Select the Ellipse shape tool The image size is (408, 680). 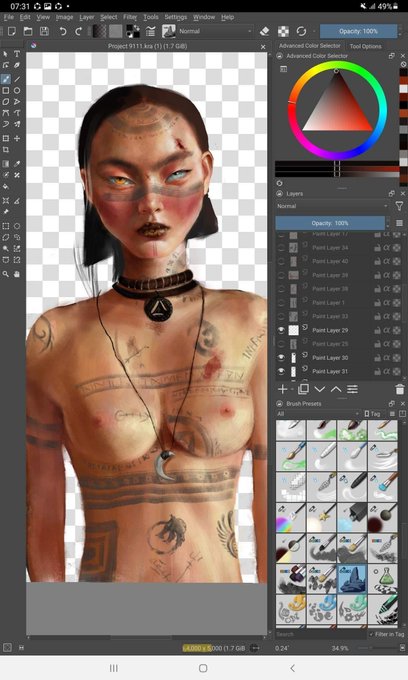click(17, 91)
